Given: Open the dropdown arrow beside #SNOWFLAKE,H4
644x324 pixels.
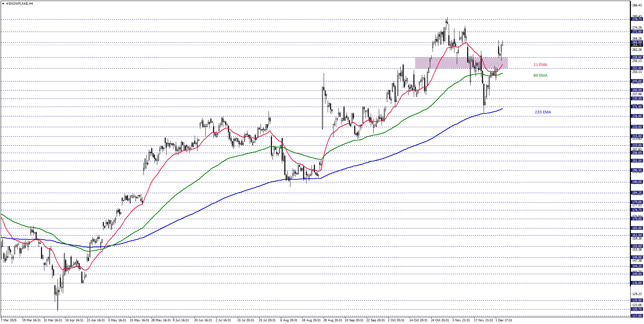Looking at the screenshot, I should (x=3, y=4).
